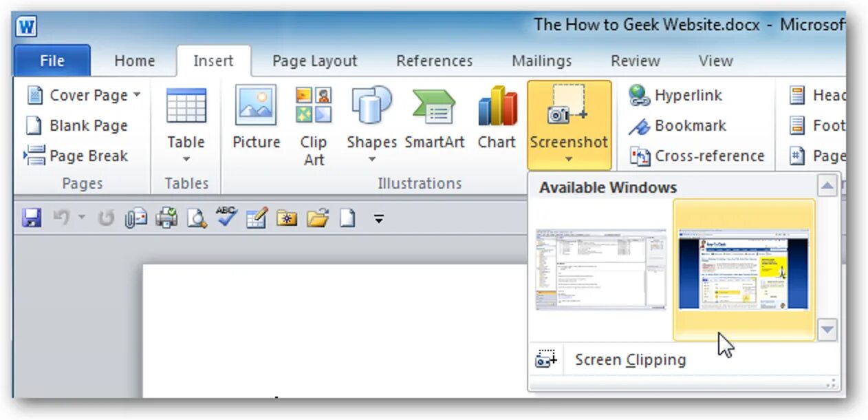Image resolution: width=868 pixels, height=420 pixels.
Task: Click the Open folder icon in Quick Access
Action: tap(317, 218)
